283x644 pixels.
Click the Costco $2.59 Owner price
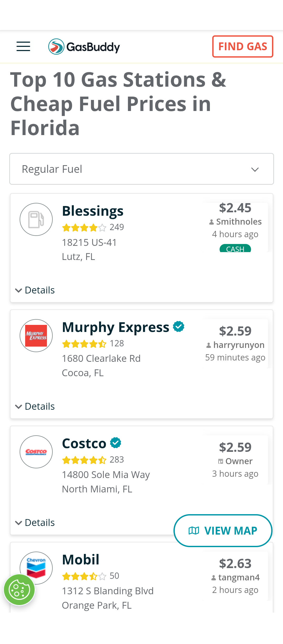pyautogui.click(x=235, y=447)
